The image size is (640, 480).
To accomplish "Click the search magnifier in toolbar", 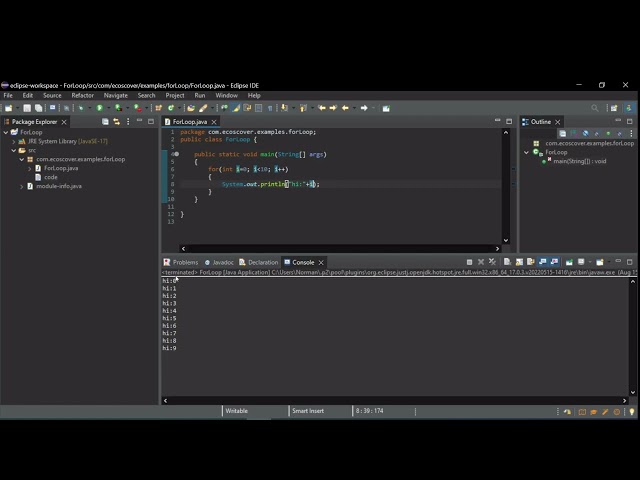I will click(595, 108).
